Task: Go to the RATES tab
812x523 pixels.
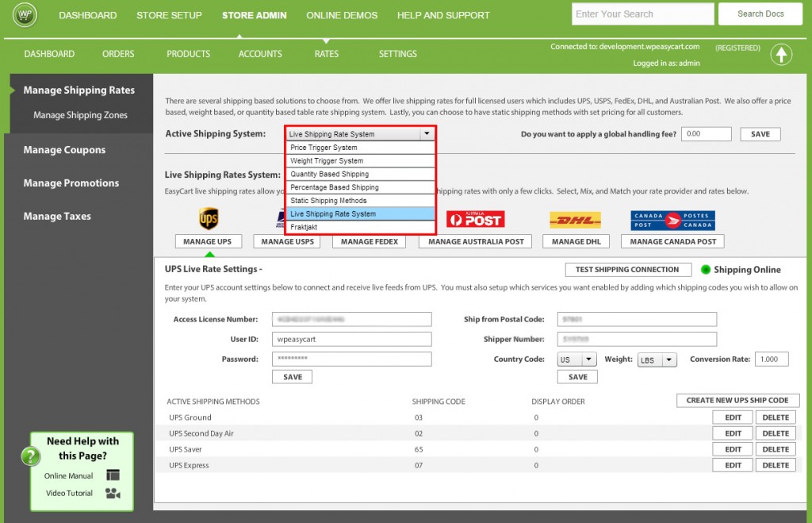Action: pyautogui.click(x=326, y=54)
